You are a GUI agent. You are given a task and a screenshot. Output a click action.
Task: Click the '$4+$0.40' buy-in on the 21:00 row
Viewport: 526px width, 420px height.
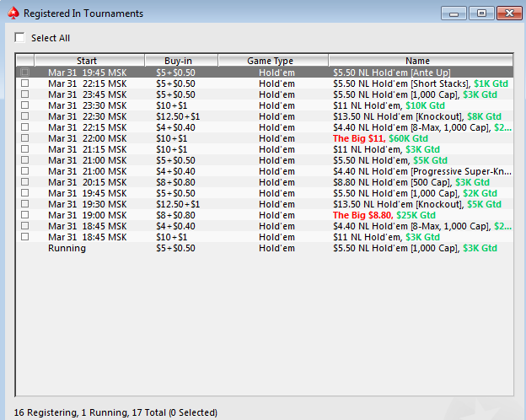point(175,171)
